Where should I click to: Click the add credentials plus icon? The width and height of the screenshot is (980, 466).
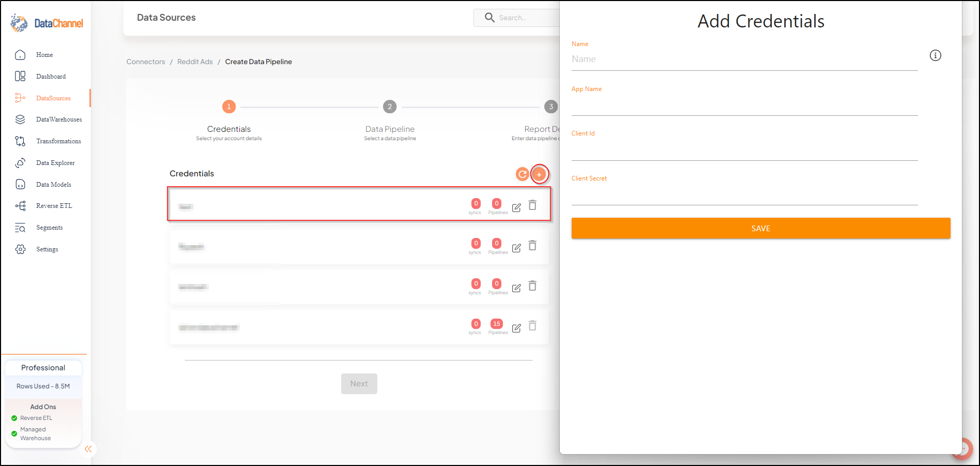[x=539, y=174]
